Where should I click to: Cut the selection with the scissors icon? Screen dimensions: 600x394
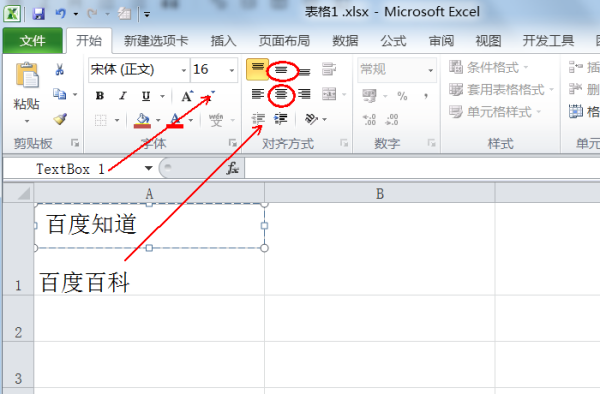coord(59,69)
